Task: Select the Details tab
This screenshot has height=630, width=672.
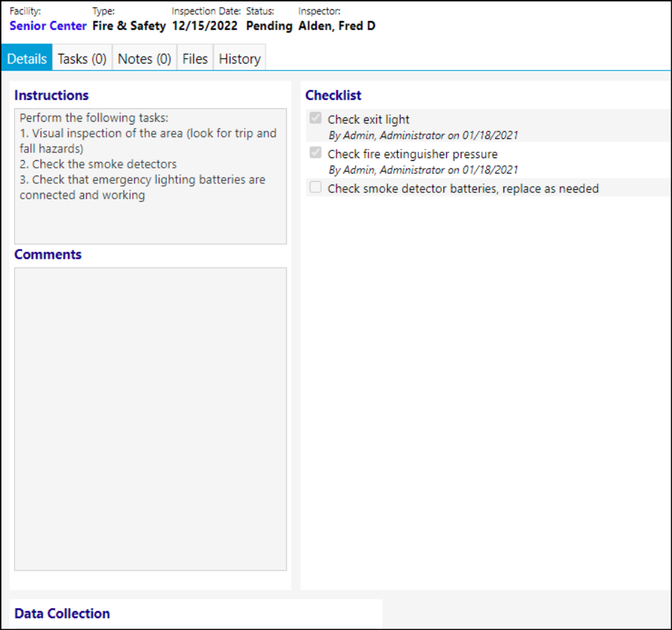Action: coord(27,58)
